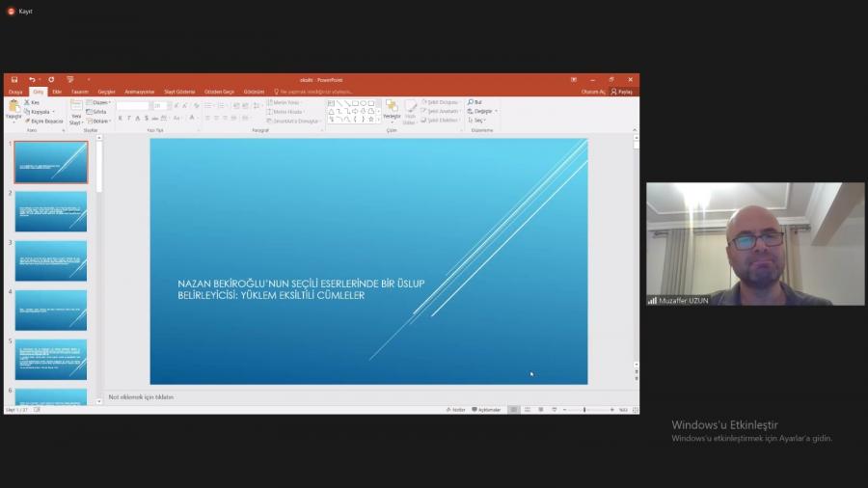Screen dimensions: 868x488
Task: Click the Undo arrow icon
Action: (x=31, y=79)
